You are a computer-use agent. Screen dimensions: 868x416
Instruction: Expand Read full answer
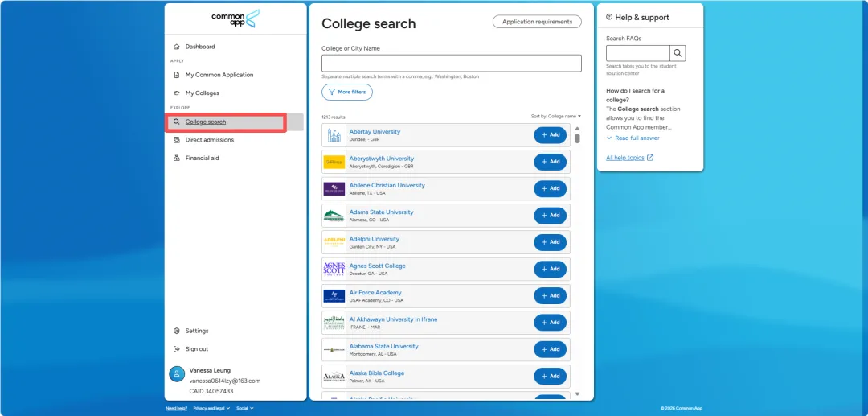(633, 138)
